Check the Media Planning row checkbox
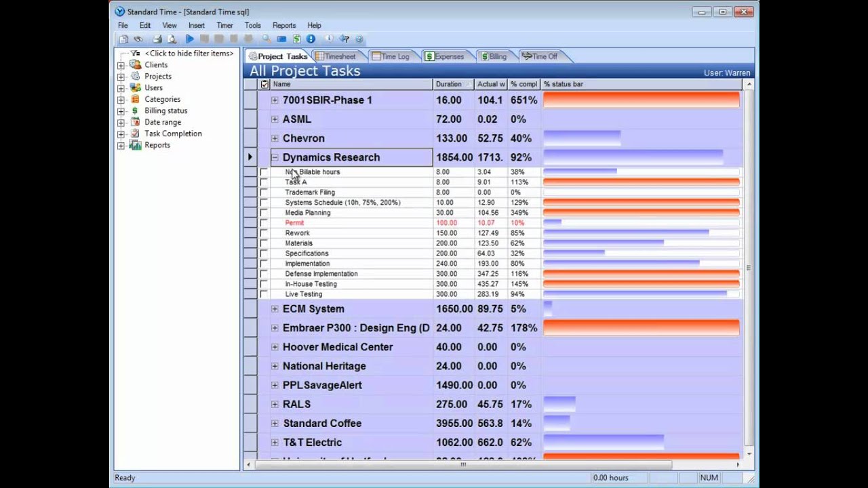868x488 pixels. [x=264, y=213]
